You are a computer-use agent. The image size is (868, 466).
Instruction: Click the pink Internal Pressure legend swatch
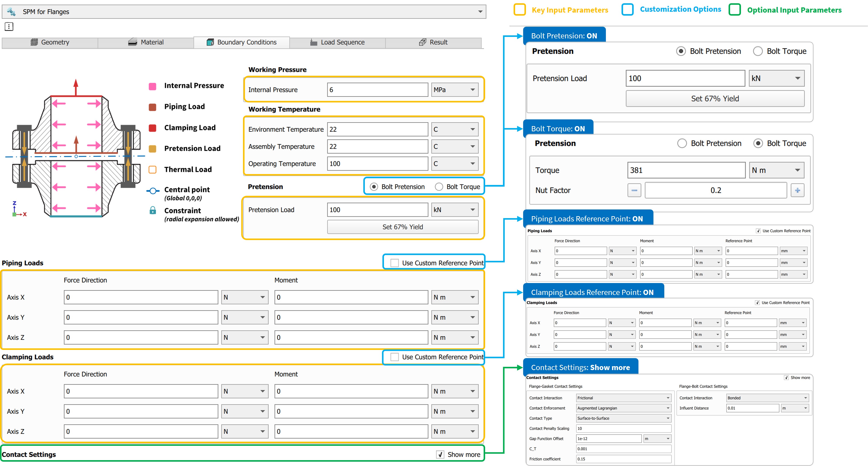click(152, 86)
